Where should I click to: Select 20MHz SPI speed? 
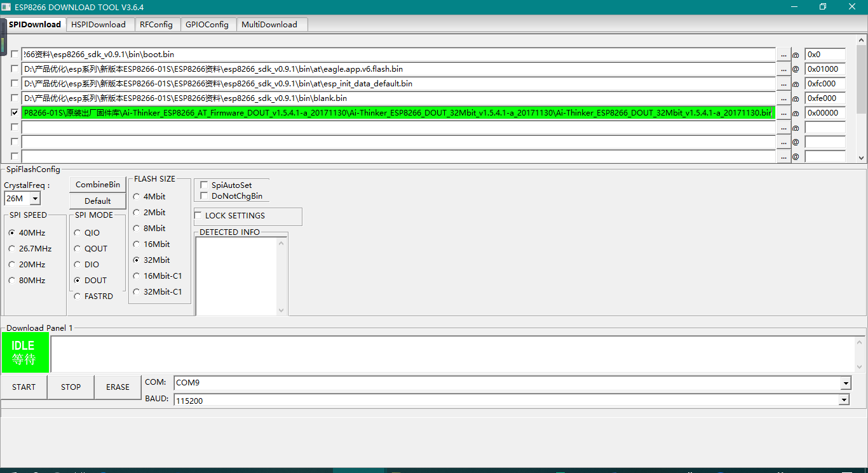12,265
